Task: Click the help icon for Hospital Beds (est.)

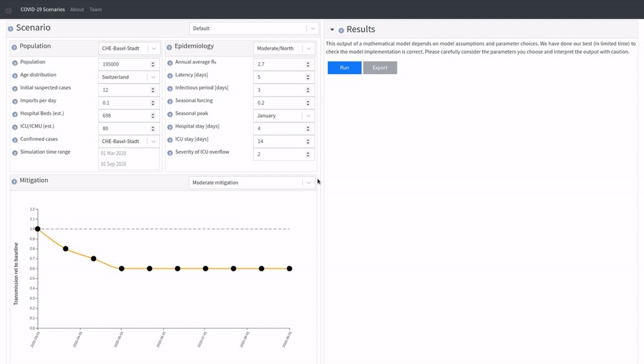Action: pyautogui.click(x=15, y=114)
